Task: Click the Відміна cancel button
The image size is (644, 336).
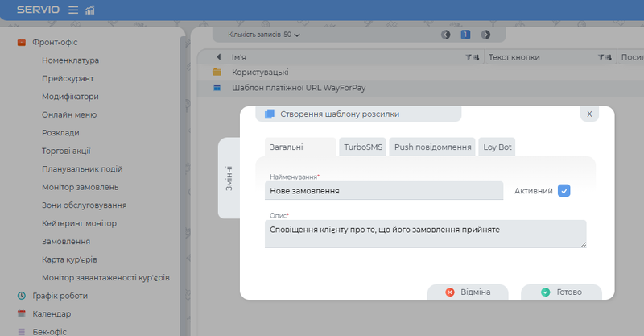Action: point(468,292)
